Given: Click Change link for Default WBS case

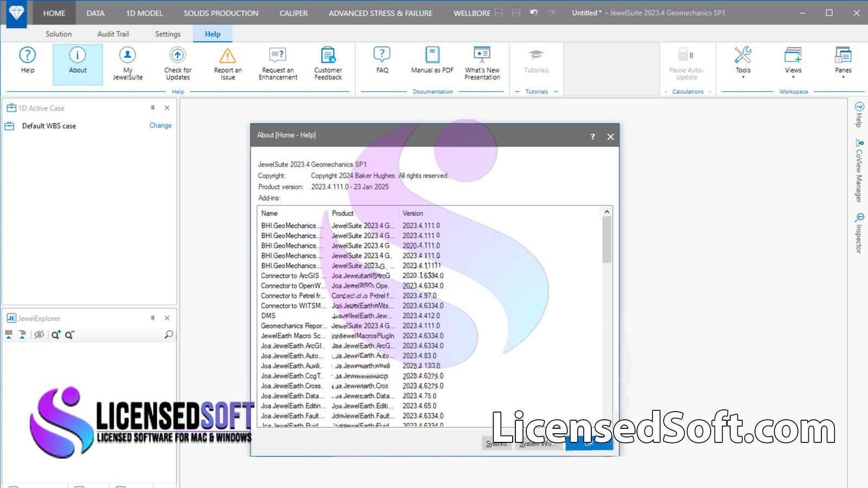Looking at the screenshot, I should coord(160,125).
